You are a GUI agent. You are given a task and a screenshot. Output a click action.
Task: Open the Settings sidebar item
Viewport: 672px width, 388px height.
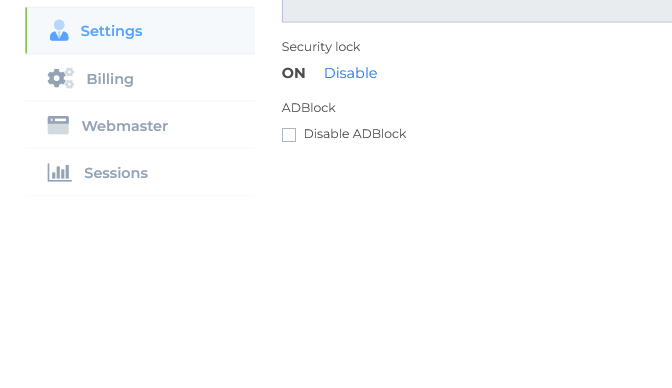tap(140, 30)
